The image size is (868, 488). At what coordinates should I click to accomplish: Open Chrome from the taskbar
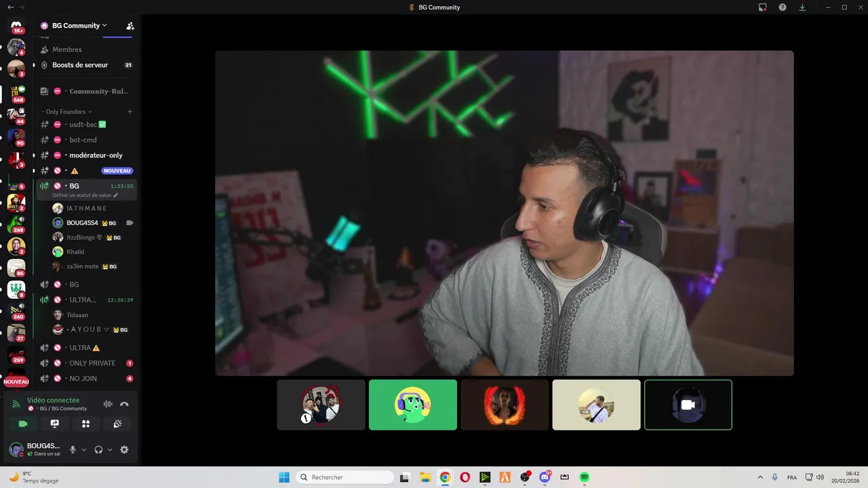tap(445, 477)
